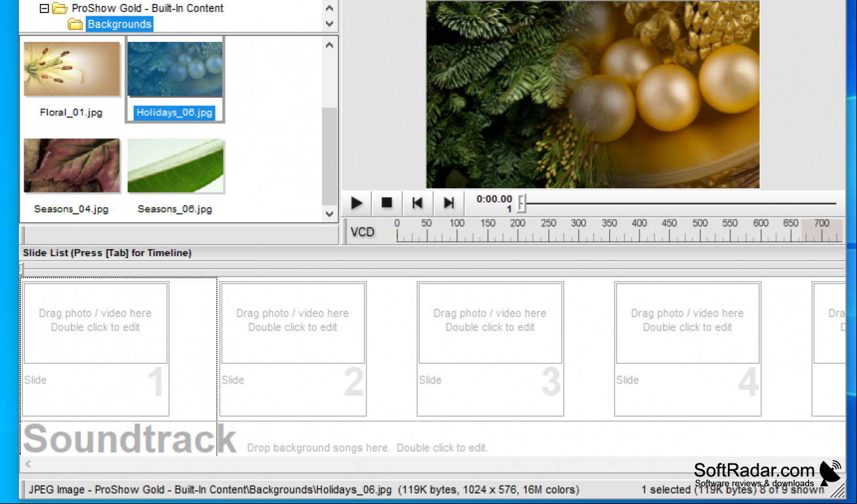Click the preview seek slider handle
Viewport: 857px width, 504px height.
(521, 203)
